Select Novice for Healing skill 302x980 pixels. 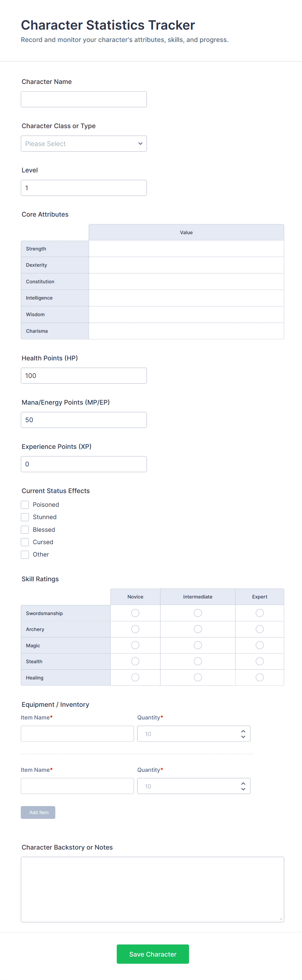coord(135,677)
